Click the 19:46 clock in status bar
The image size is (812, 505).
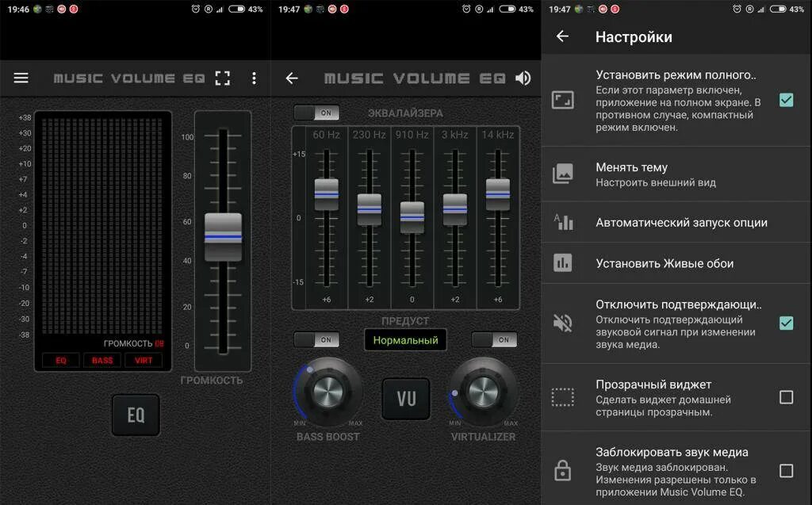pyautogui.click(x=18, y=10)
